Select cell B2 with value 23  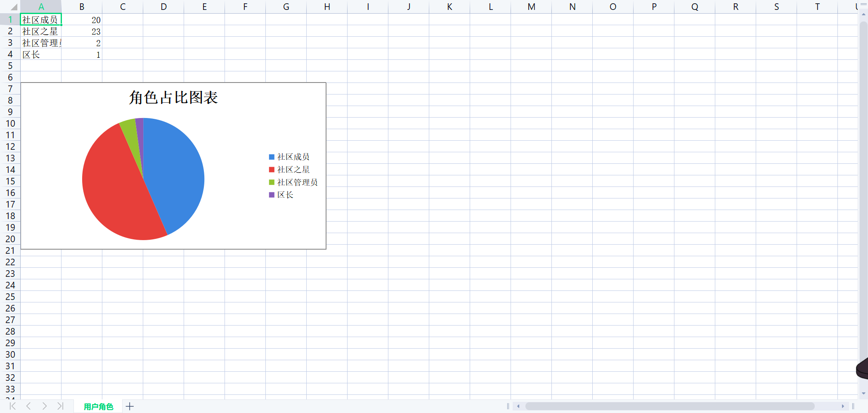point(82,31)
